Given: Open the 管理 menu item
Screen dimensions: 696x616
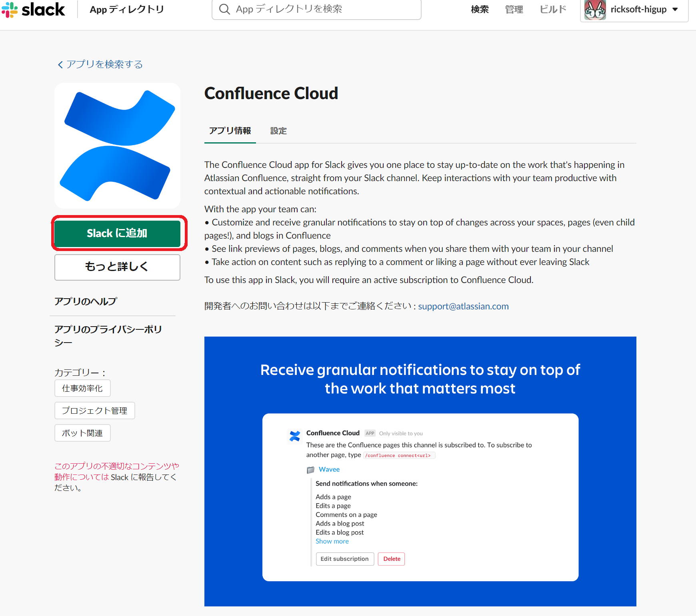Looking at the screenshot, I should click(514, 10).
